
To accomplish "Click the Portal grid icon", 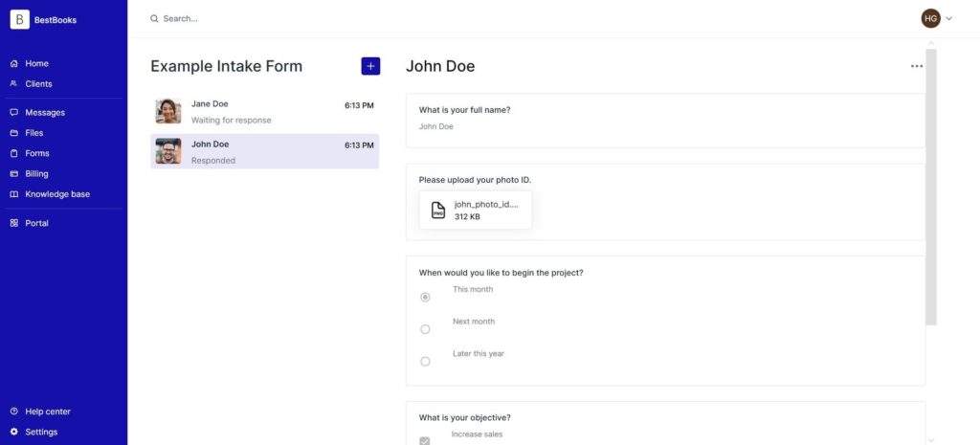I will [13, 223].
